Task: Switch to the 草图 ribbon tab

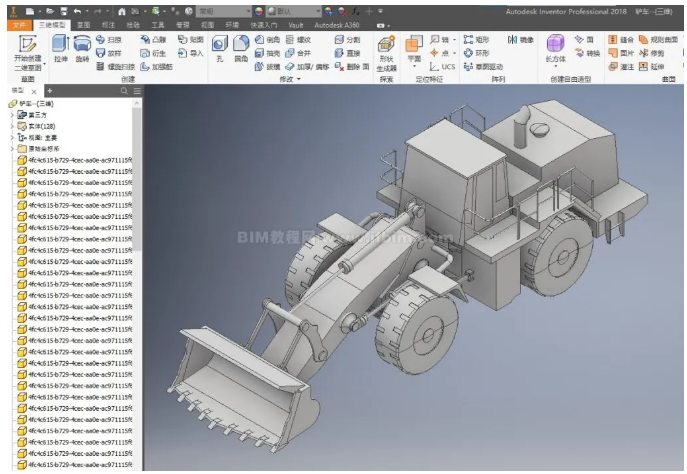Action: pyautogui.click(x=83, y=25)
